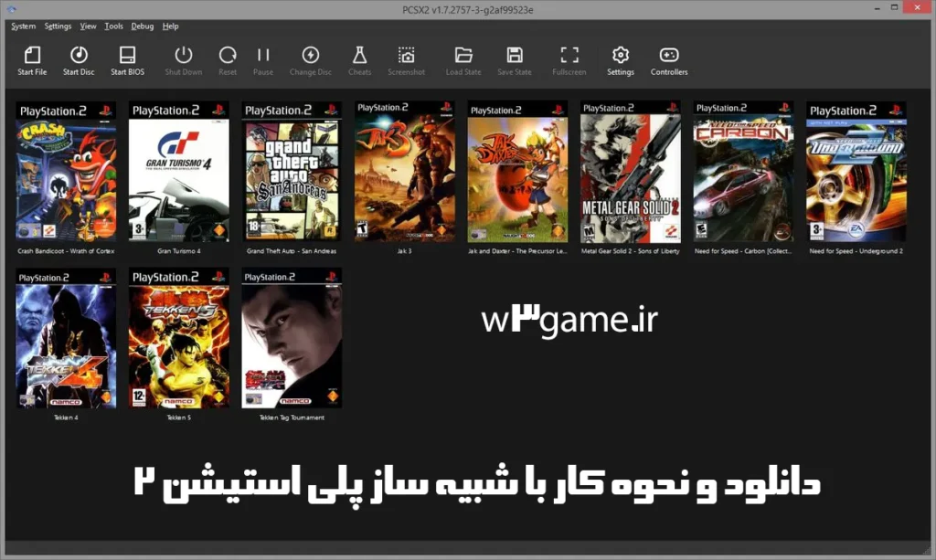Viewport: 936px width, 560px height.
Task: Select the Crash Bandicoot Wrath of Cortex cover
Action: pyautogui.click(x=66, y=172)
